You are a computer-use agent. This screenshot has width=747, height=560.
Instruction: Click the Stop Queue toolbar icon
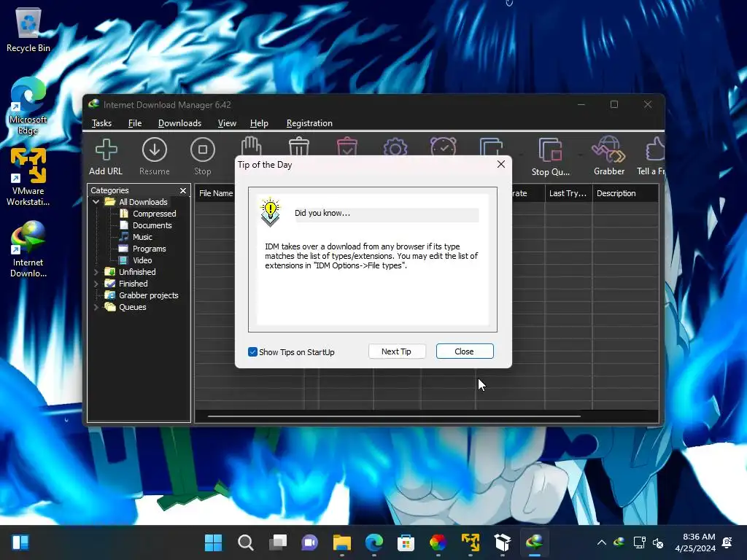click(x=550, y=150)
